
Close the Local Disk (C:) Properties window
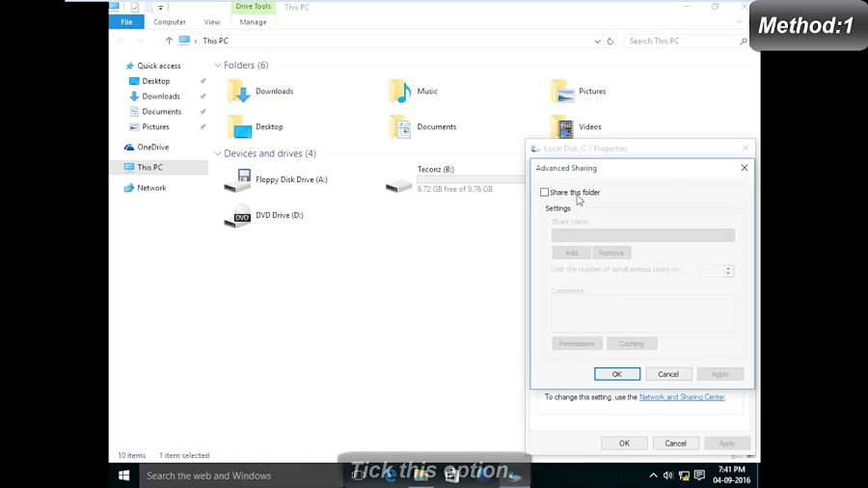click(746, 149)
